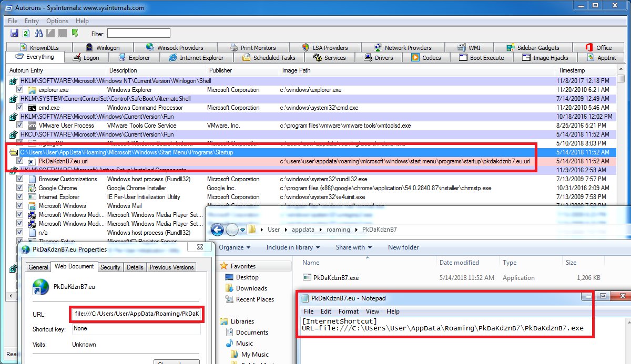Screen dimensions: 631x364
Task: Open the Organize dropdown in Explorer
Action: point(235,247)
